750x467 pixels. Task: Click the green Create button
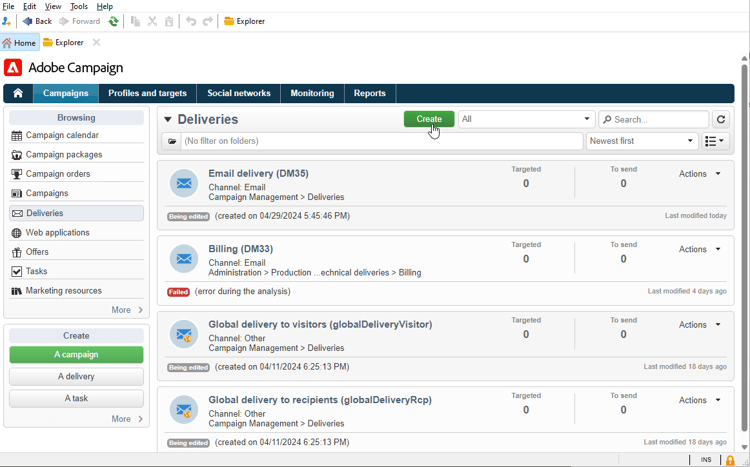pyautogui.click(x=429, y=119)
